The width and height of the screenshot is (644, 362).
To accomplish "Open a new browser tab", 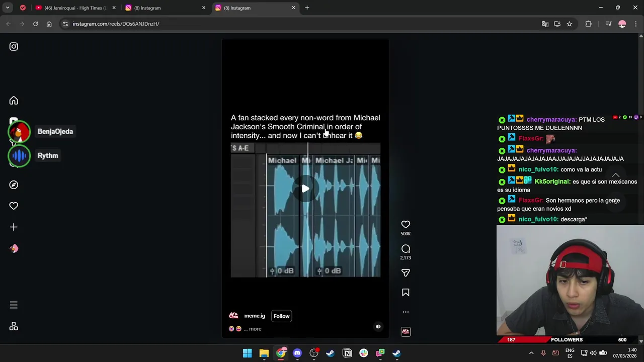I will tap(307, 8).
